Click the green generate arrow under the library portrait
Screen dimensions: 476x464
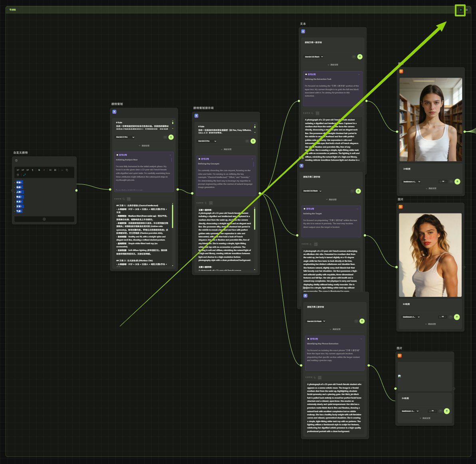457,182
